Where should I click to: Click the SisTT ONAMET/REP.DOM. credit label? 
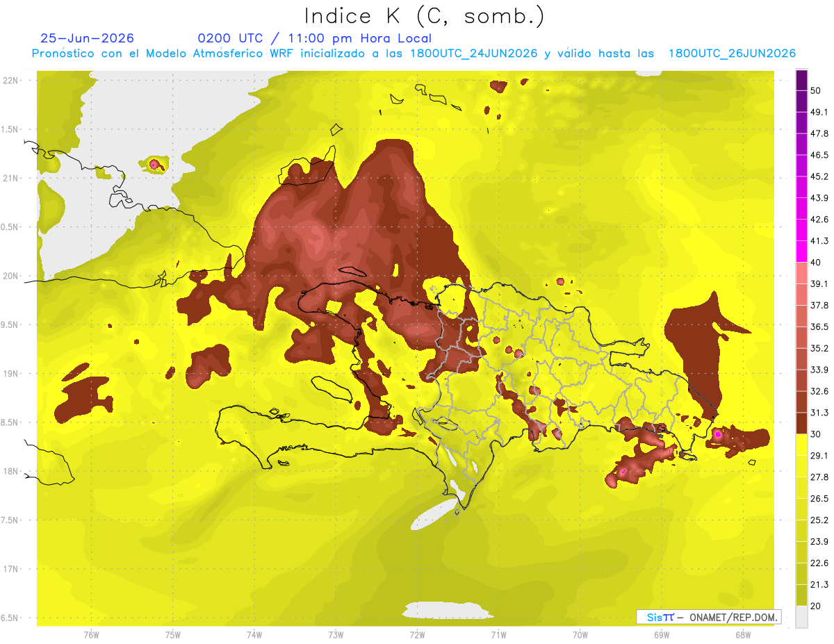[x=708, y=617]
